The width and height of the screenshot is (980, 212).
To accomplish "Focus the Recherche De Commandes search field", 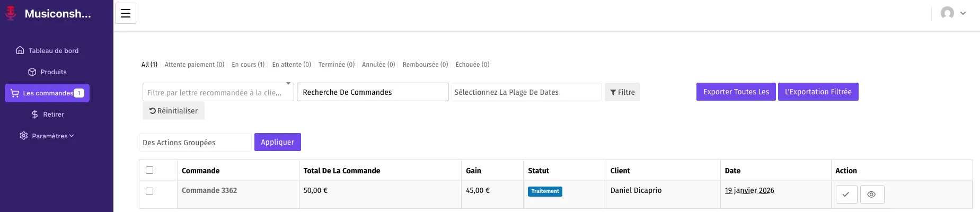I will coord(372,92).
